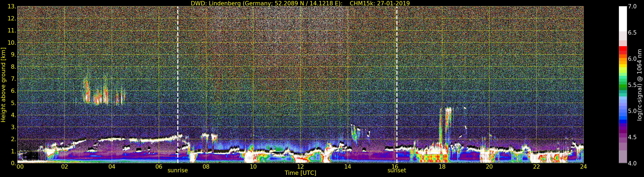
Task: Select colorbar tick value 5.5
Action: [632, 85]
